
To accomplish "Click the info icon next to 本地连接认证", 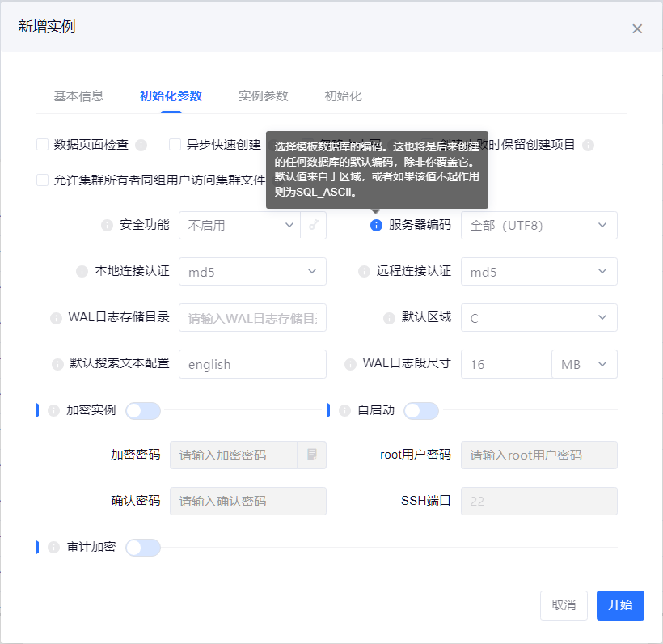I will pyautogui.click(x=81, y=272).
